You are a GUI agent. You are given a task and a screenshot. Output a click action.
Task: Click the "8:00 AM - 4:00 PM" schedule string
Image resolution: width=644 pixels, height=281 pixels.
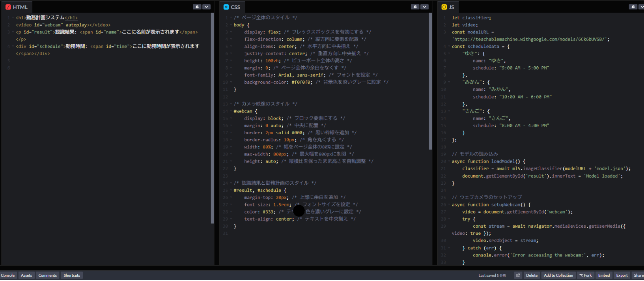click(x=524, y=126)
